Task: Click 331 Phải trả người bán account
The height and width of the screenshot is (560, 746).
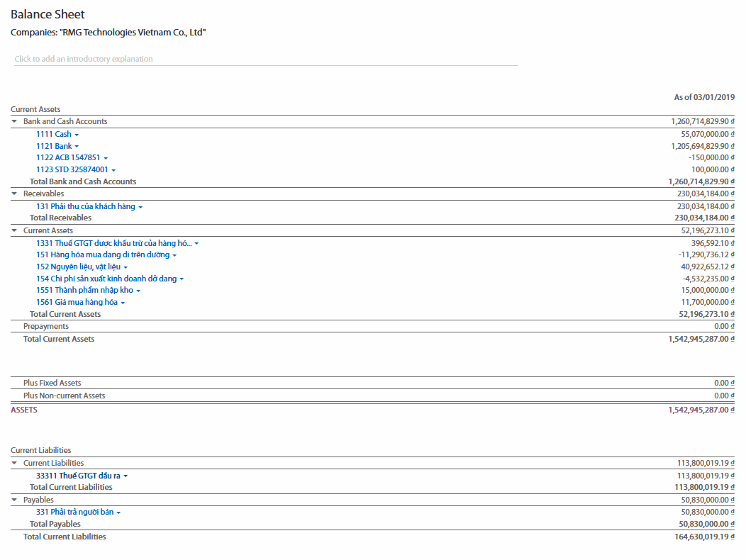Action: (74, 512)
